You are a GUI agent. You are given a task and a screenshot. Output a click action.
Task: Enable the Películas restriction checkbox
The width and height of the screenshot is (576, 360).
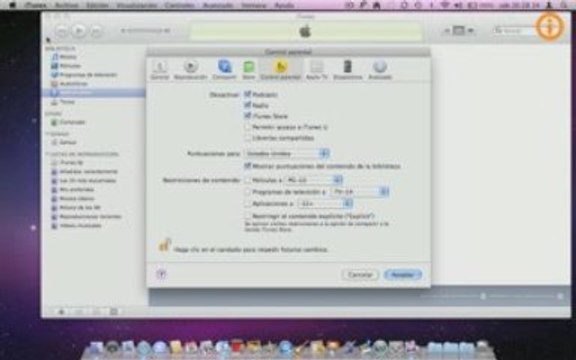(x=248, y=180)
